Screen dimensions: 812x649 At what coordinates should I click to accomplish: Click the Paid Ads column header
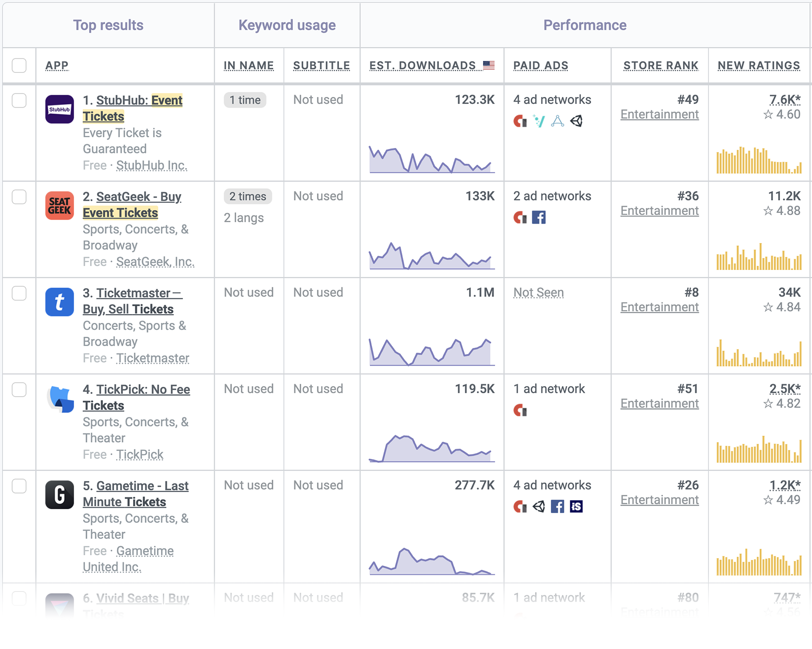coord(541,65)
